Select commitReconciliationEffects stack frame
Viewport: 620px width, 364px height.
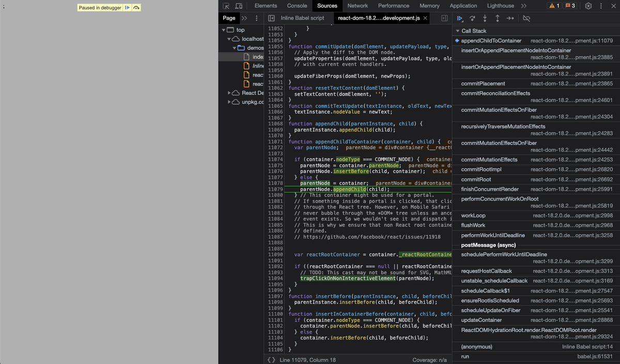click(x=536, y=97)
